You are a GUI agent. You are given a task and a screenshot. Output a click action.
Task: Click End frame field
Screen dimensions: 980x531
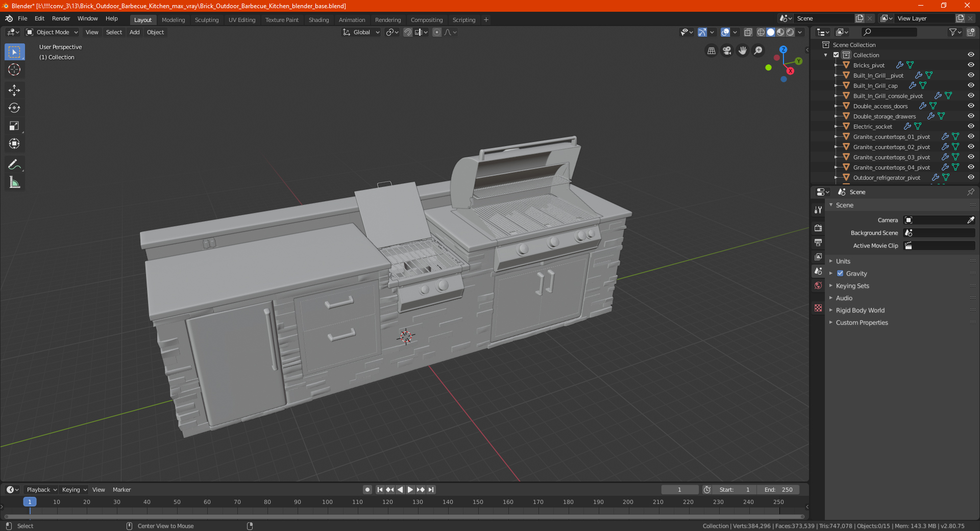click(778, 490)
